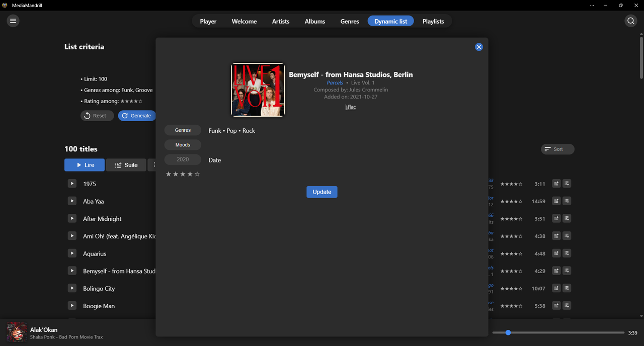Click the 2020 date field
644x346 pixels.
(x=183, y=159)
